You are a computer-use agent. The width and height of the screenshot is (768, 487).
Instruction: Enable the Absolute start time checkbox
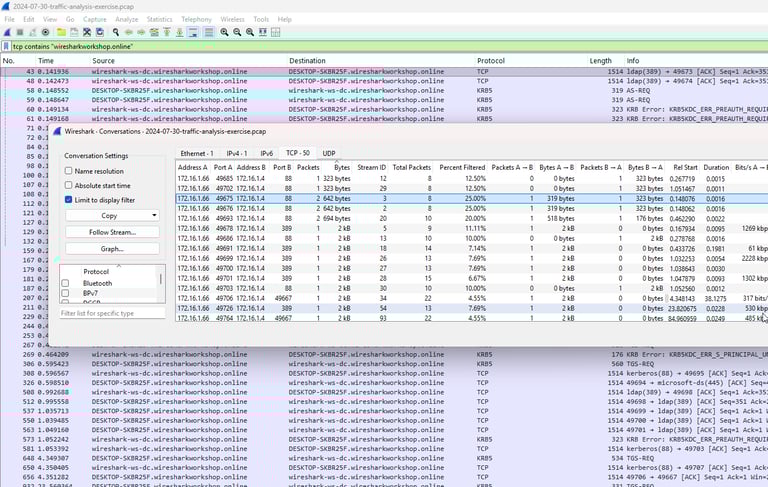(x=68, y=185)
